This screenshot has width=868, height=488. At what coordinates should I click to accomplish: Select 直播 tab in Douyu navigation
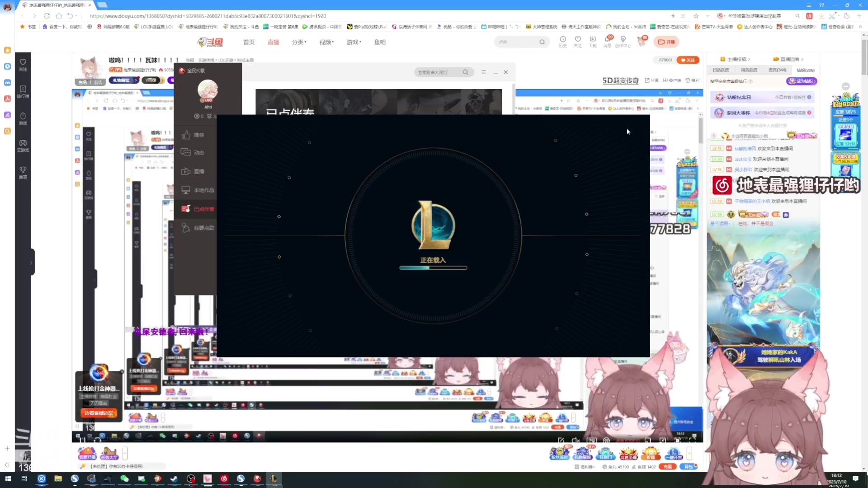pos(273,42)
